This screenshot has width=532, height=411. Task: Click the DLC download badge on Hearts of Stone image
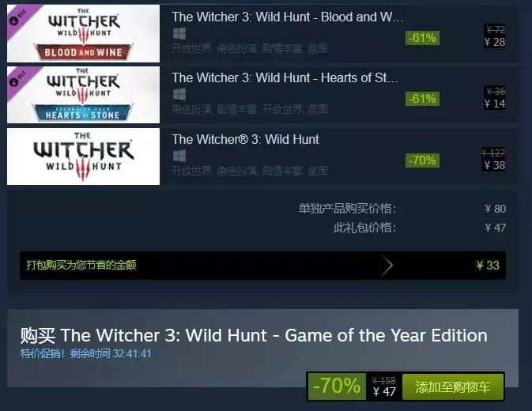[x=14, y=81]
